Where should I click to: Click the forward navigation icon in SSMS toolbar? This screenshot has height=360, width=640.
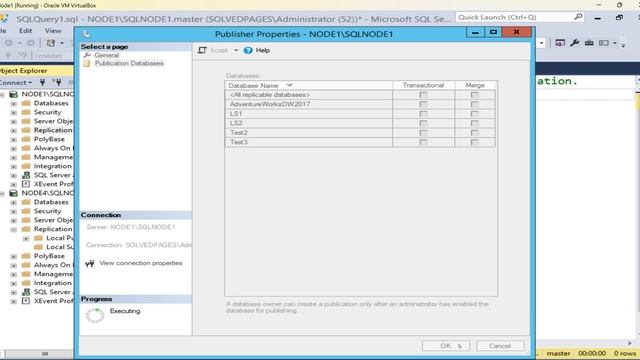coord(31,43)
